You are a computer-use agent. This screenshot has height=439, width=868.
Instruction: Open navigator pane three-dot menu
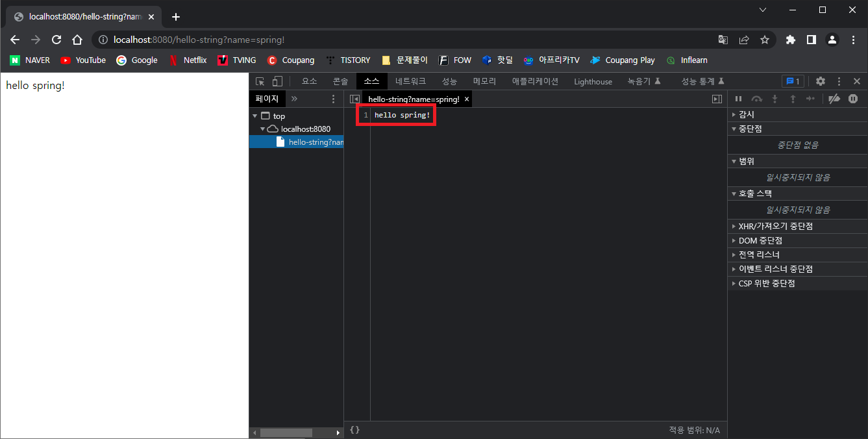(x=334, y=99)
